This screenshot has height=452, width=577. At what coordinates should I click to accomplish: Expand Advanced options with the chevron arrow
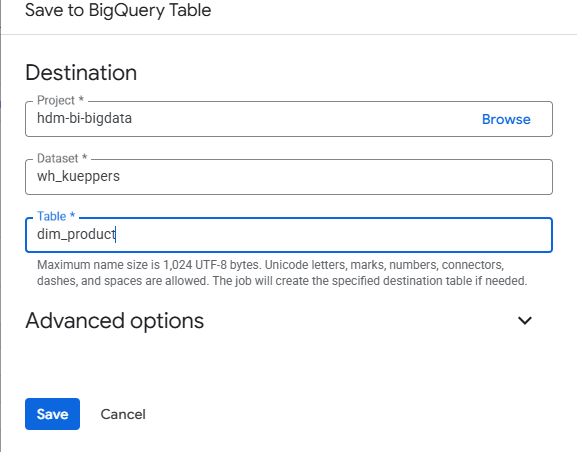pos(525,321)
